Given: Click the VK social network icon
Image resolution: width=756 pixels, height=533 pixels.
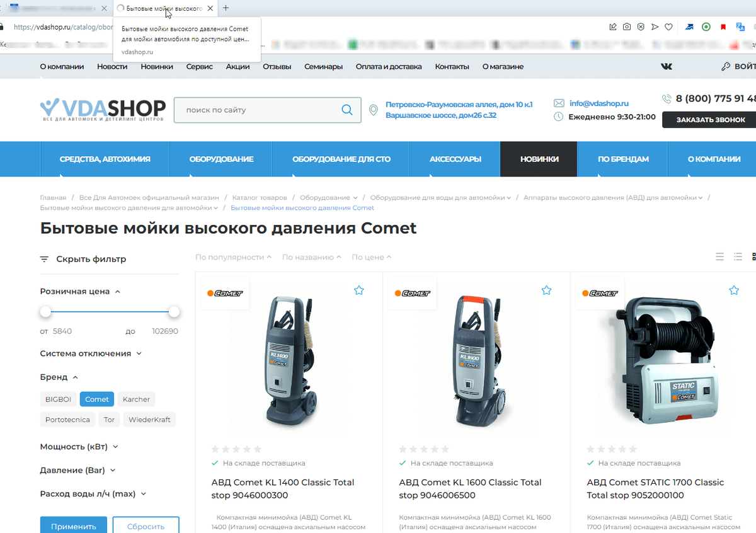Looking at the screenshot, I should pos(666,67).
